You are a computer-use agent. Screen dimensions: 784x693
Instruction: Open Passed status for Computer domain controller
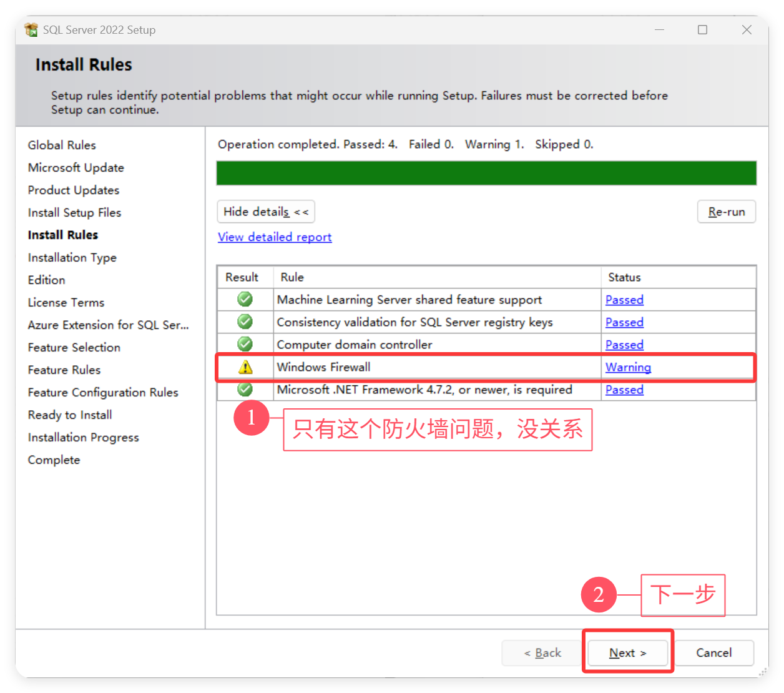coord(624,345)
